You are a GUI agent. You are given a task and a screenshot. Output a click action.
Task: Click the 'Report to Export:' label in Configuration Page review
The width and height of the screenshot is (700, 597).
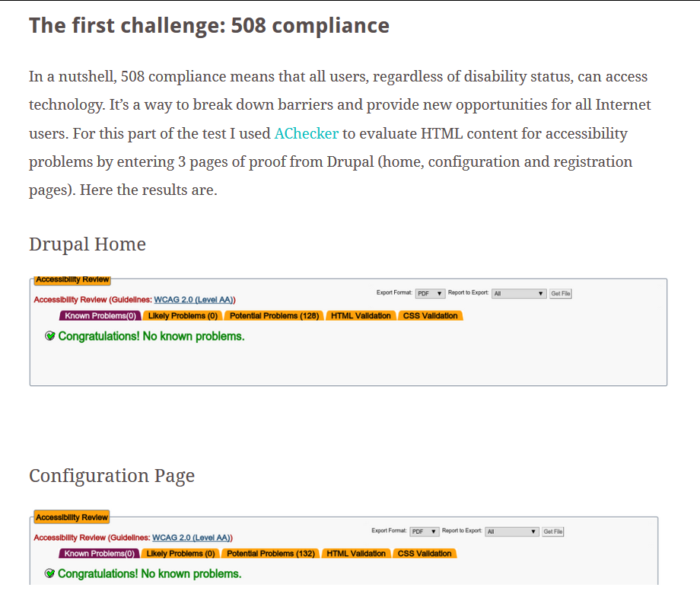[462, 531]
